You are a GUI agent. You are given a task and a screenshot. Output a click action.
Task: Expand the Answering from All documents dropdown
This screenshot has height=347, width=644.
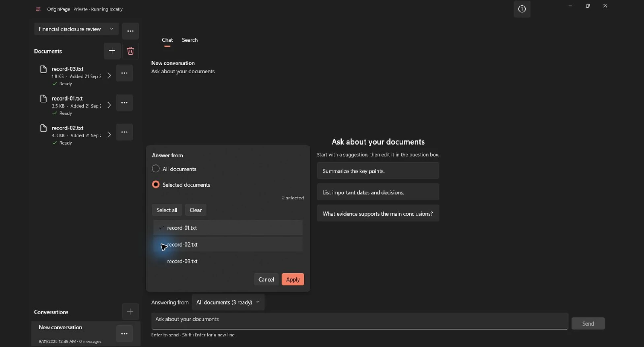click(228, 302)
